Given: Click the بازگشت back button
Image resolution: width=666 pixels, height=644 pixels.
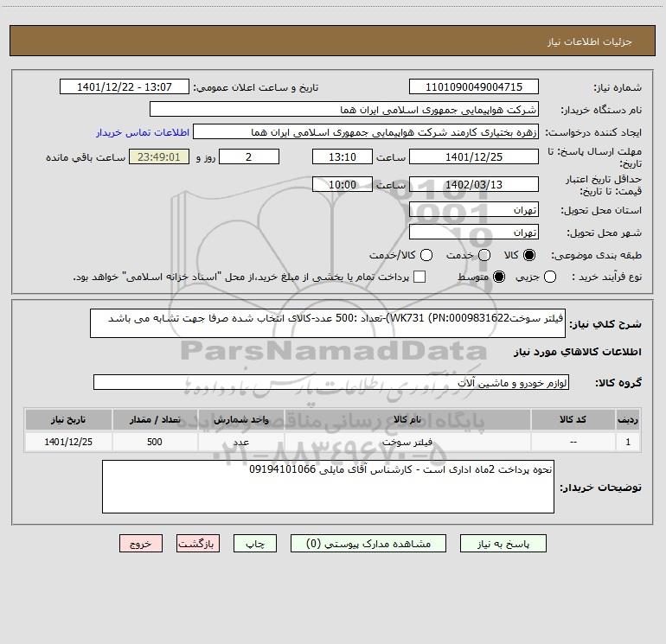Looking at the screenshot, I should tap(198, 544).
